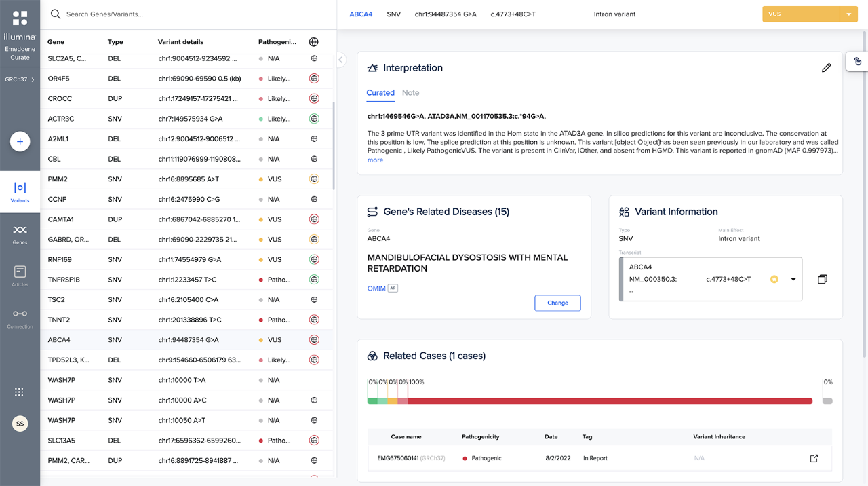Image resolution: width=868 pixels, height=486 pixels.
Task: Click the edit pencil on Interpretation card
Action: click(x=827, y=68)
